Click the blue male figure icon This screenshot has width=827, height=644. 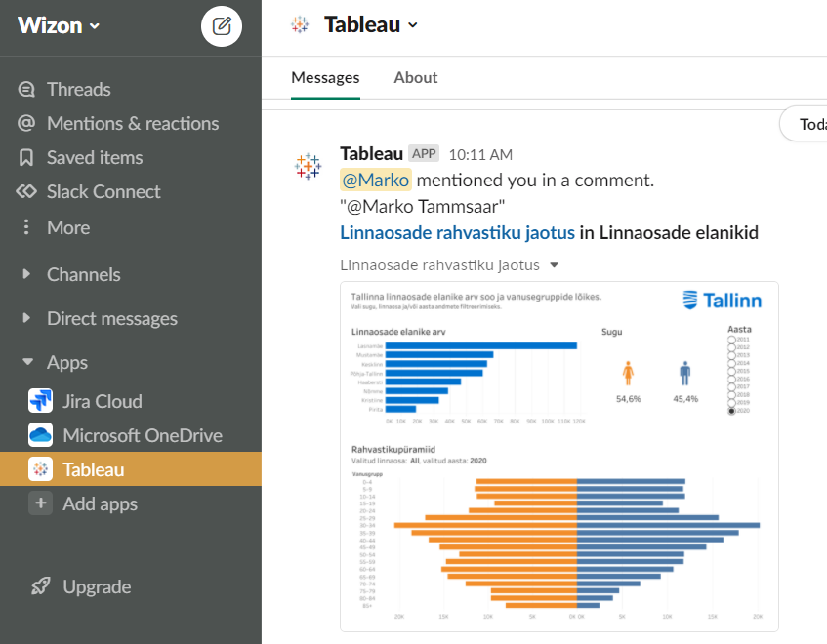[684, 373]
